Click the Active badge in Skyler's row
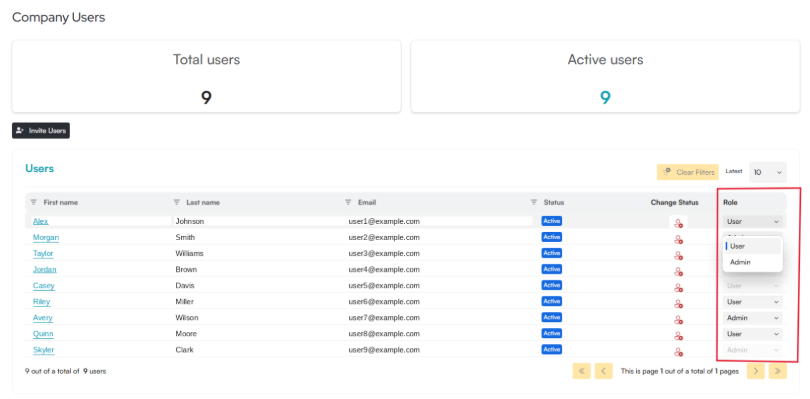 pos(551,349)
